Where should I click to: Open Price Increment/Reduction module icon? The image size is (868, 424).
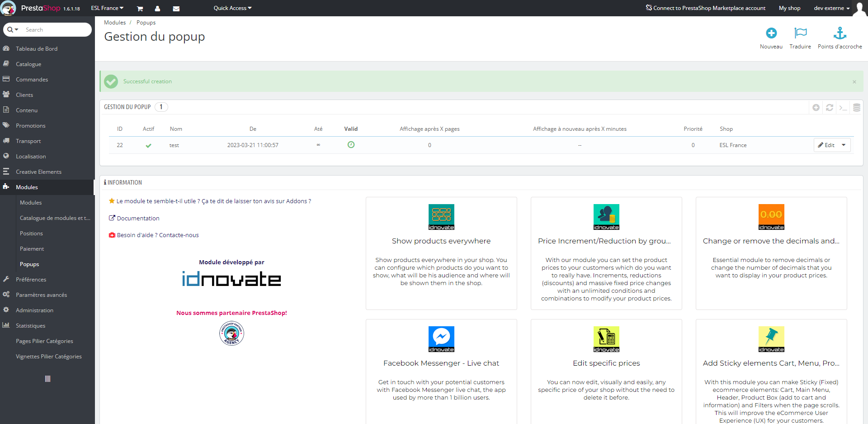(606, 217)
